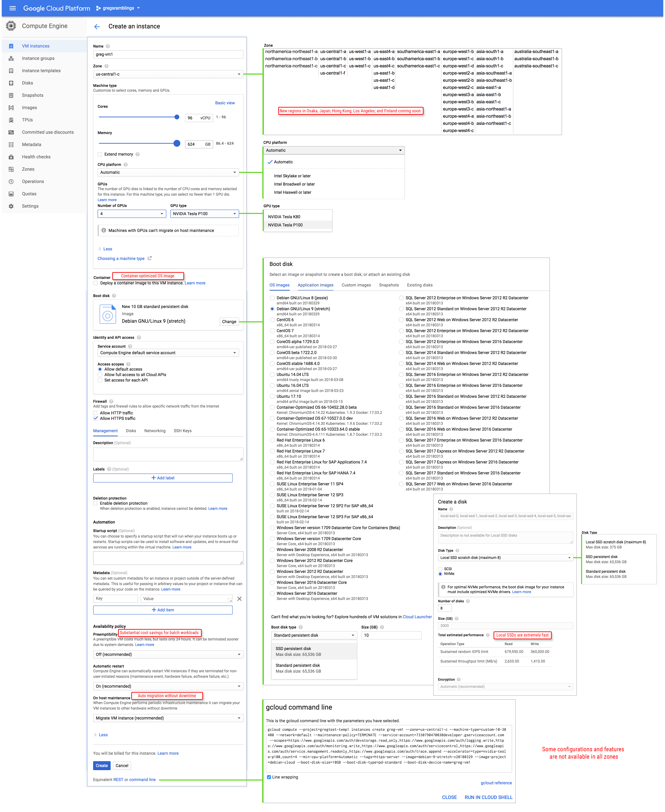Open the Number of GPUs dropdown
Screen dimensions: 665x812
[x=132, y=214]
